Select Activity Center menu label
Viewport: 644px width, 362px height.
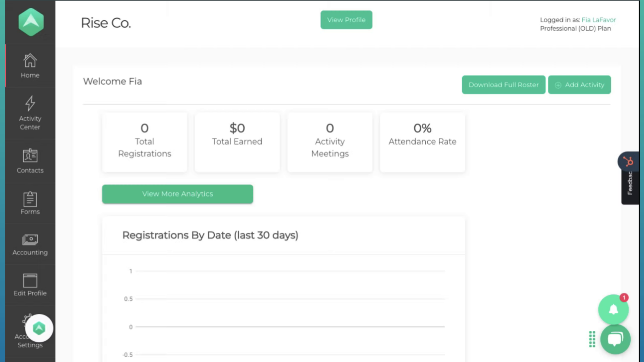pos(30,123)
